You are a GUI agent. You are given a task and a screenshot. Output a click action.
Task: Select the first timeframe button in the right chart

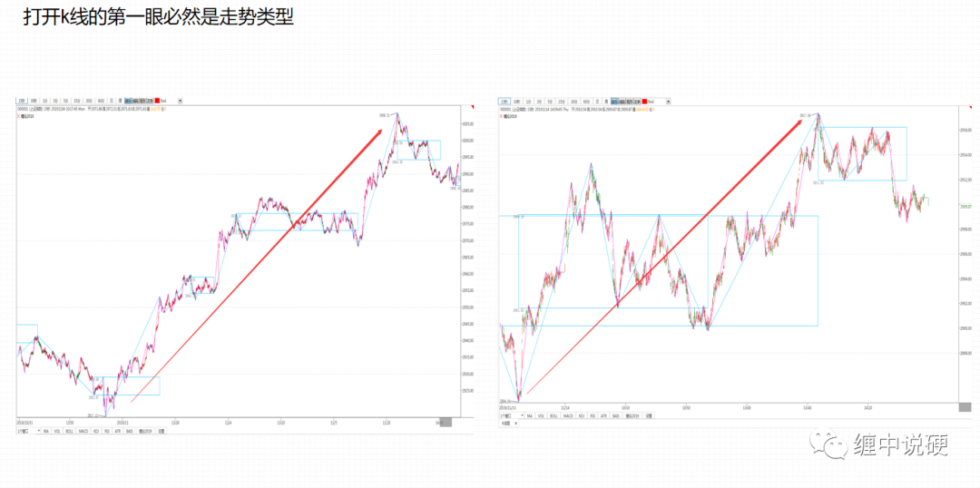tap(504, 102)
